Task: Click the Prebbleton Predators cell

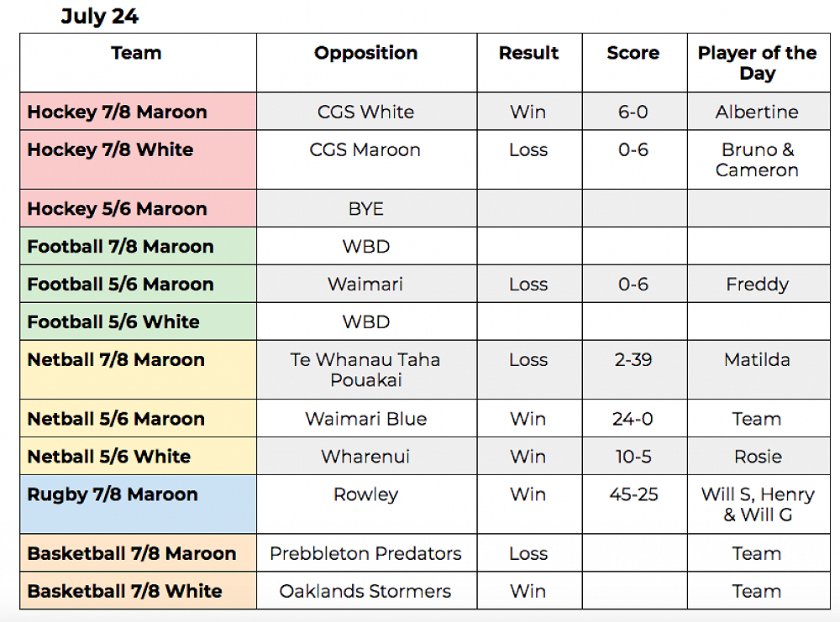Action: coord(365,554)
